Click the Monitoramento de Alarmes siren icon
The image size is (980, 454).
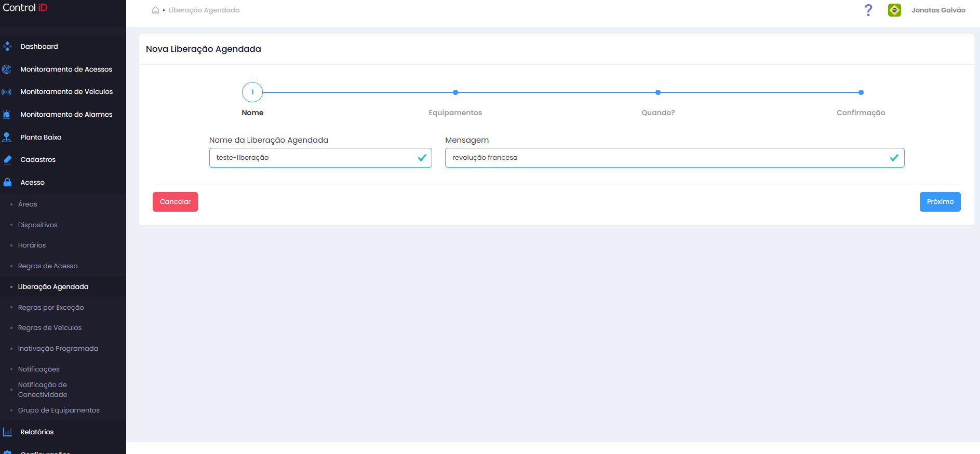tap(7, 114)
